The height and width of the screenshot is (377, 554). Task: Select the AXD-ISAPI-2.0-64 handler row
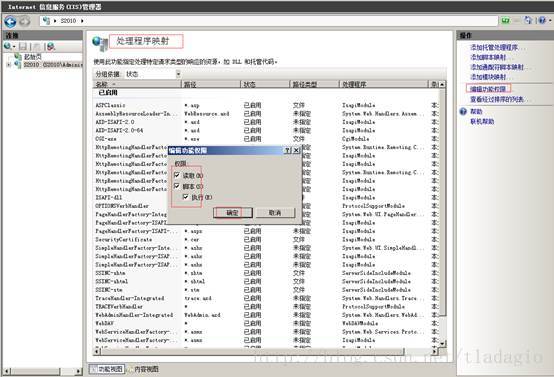pyautogui.click(x=267, y=130)
